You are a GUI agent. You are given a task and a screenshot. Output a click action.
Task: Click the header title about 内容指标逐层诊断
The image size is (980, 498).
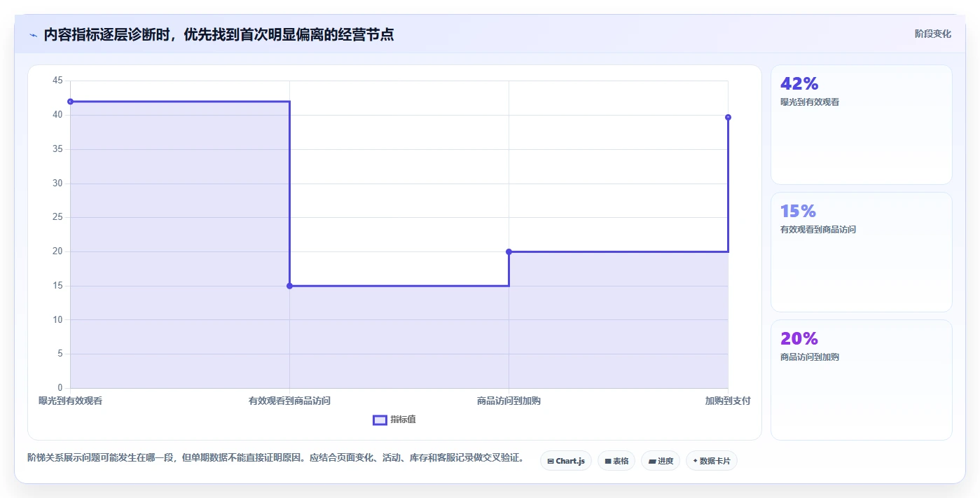pos(219,34)
